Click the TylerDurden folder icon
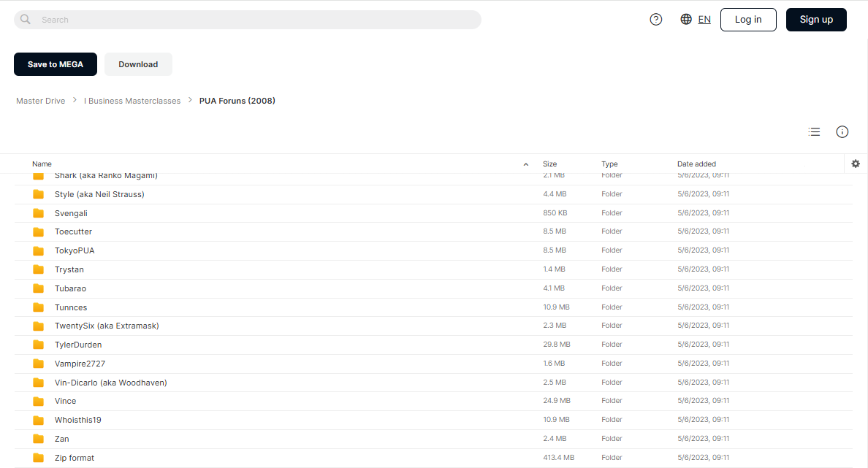Viewport: 868px width, 468px height. point(38,345)
